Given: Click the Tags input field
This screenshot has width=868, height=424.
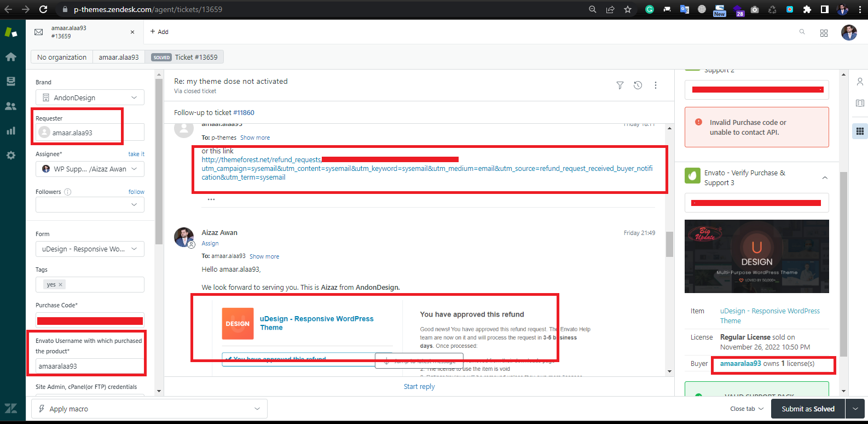Looking at the screenshot, I should 90,284.
